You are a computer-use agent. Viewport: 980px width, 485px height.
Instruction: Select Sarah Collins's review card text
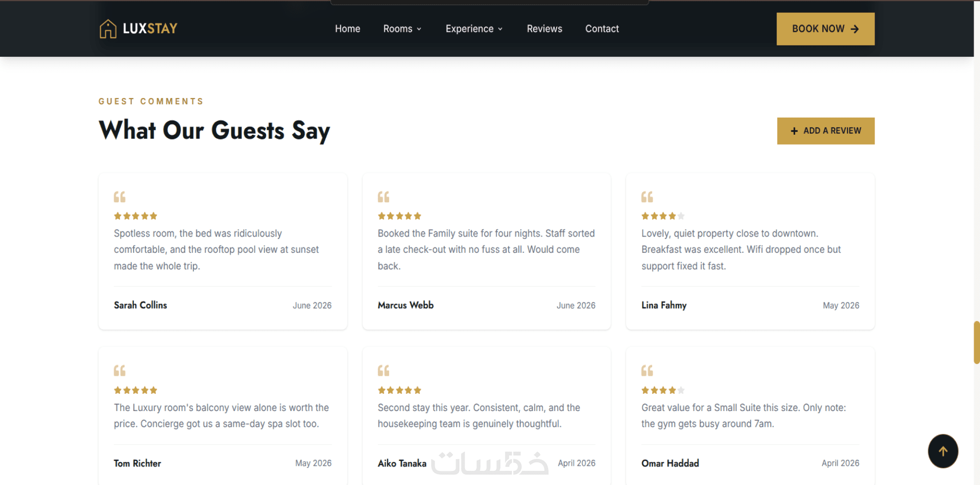coord(216,250)
